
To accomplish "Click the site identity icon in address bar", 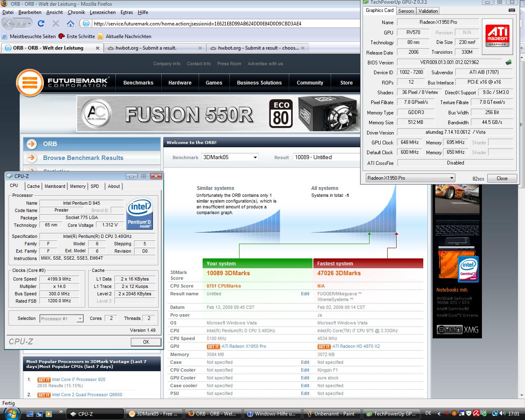I will click(86, 23).
